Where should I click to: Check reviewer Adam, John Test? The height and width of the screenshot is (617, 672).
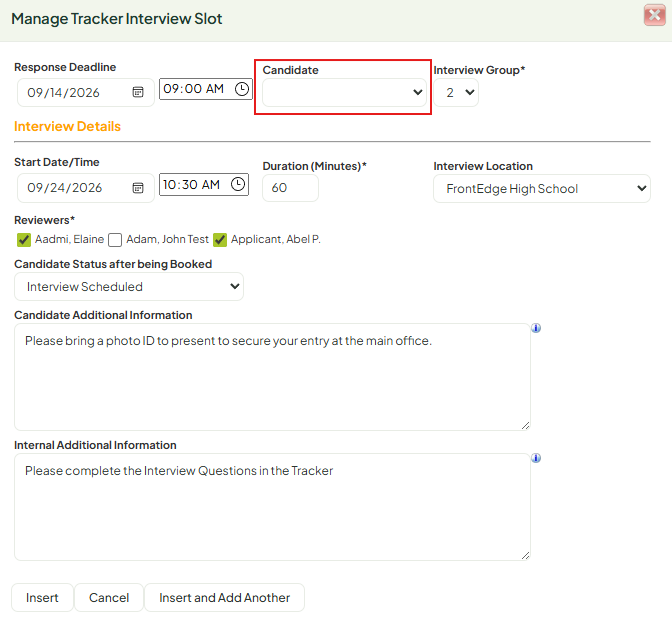coord(115,240)
